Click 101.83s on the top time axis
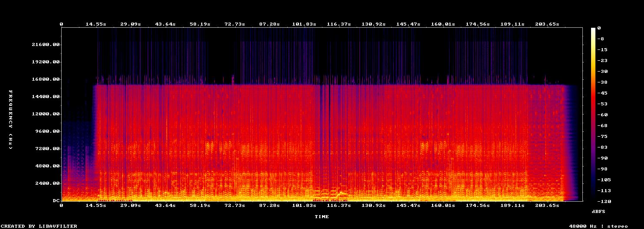The image size is (644, 229). pyautogui.click(x=304, y=24)
